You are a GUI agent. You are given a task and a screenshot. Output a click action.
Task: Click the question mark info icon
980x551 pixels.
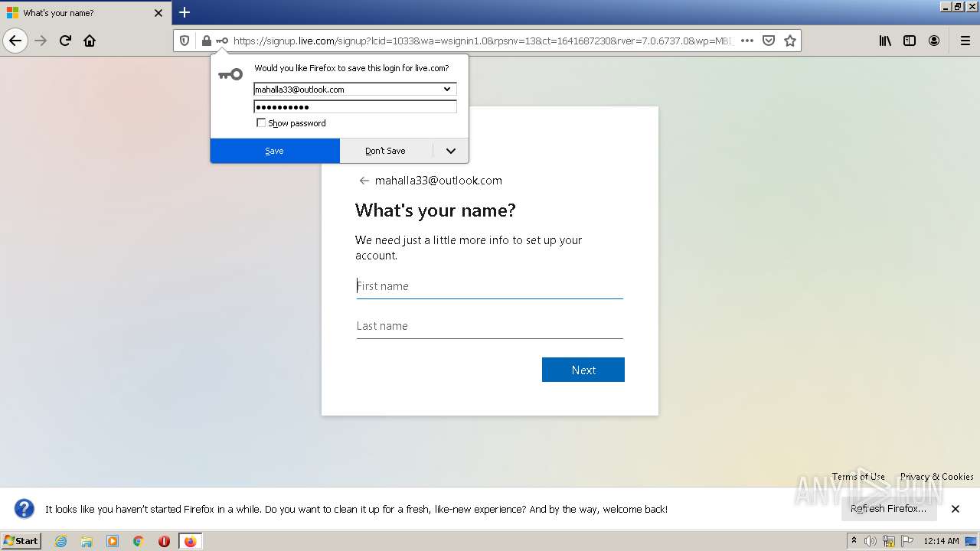point(24,509)
